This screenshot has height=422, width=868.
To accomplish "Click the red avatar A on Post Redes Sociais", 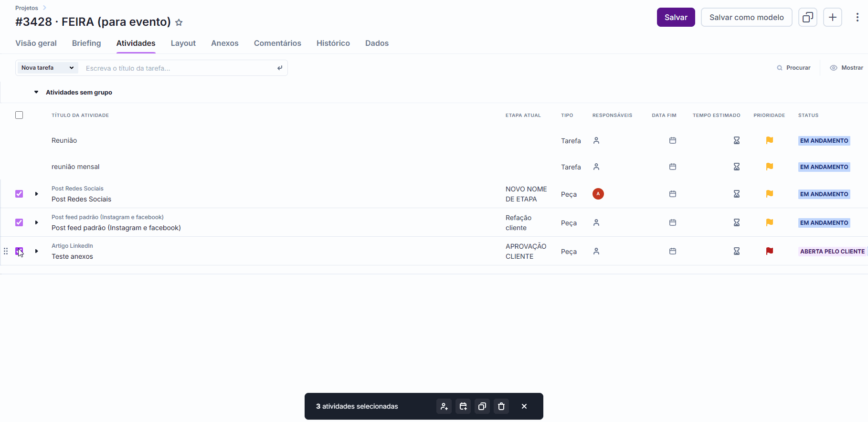I will tap(598, 194).
